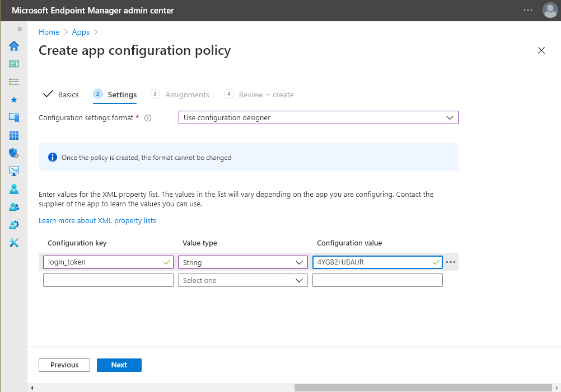Switch to the Basics step
561x392 pixels.
click(61, 95)
